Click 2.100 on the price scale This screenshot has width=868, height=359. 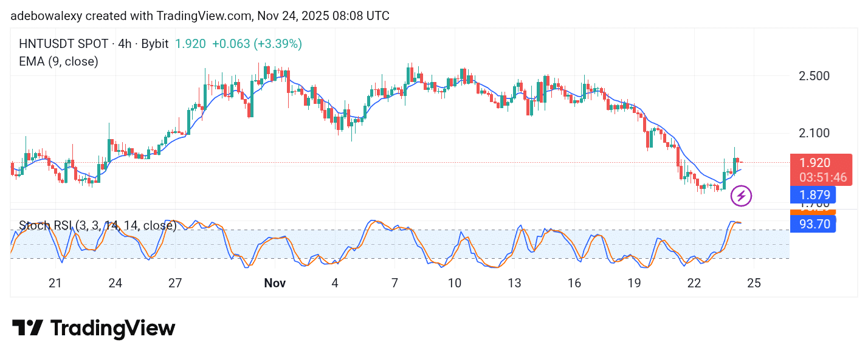(814, 133)
